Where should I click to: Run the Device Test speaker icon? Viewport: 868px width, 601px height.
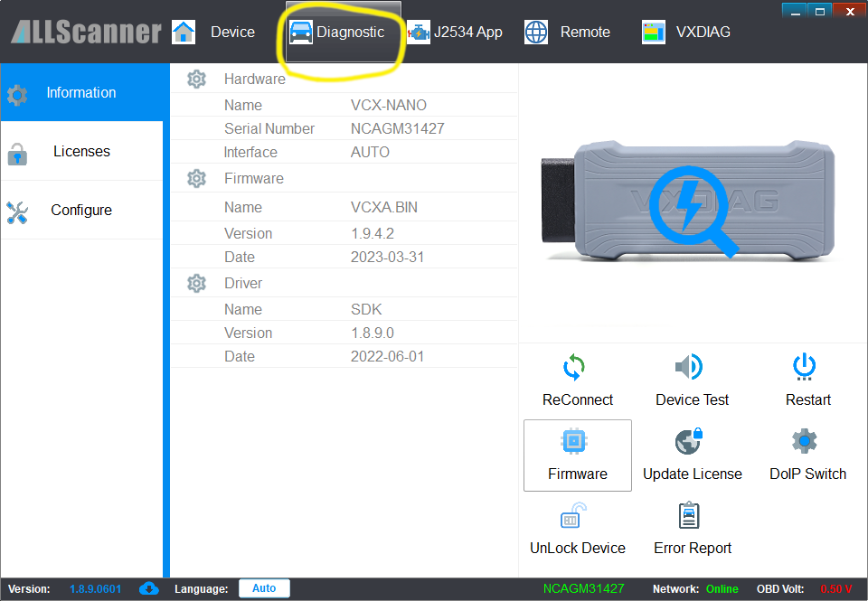(691, 367)
